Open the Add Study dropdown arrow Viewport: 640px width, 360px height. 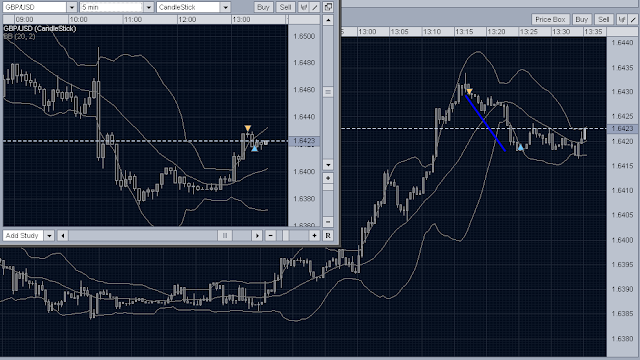[49, 236]
